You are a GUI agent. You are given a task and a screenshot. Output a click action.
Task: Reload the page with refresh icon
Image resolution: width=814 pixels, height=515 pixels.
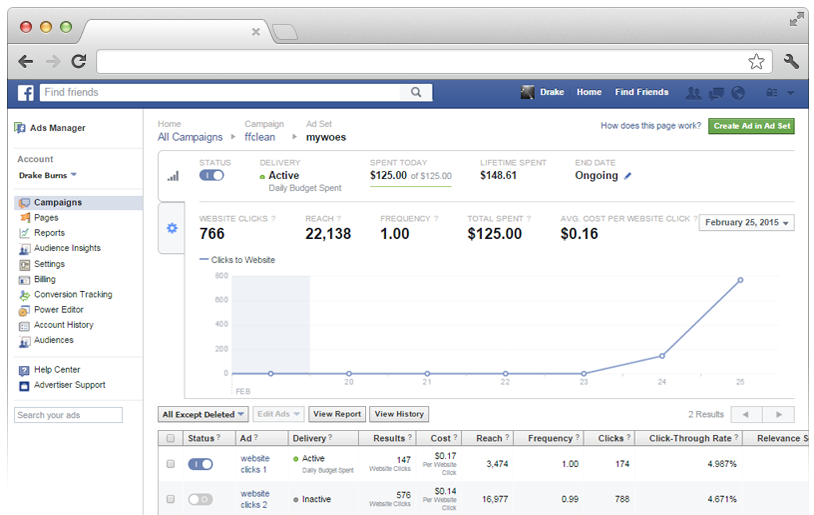coord(79,61)
